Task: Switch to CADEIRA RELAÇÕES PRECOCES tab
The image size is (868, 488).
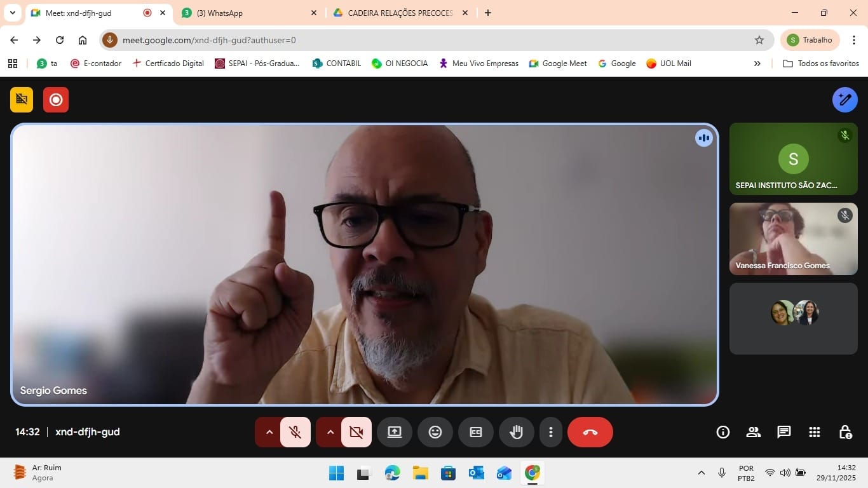Action: coord(399,13)
